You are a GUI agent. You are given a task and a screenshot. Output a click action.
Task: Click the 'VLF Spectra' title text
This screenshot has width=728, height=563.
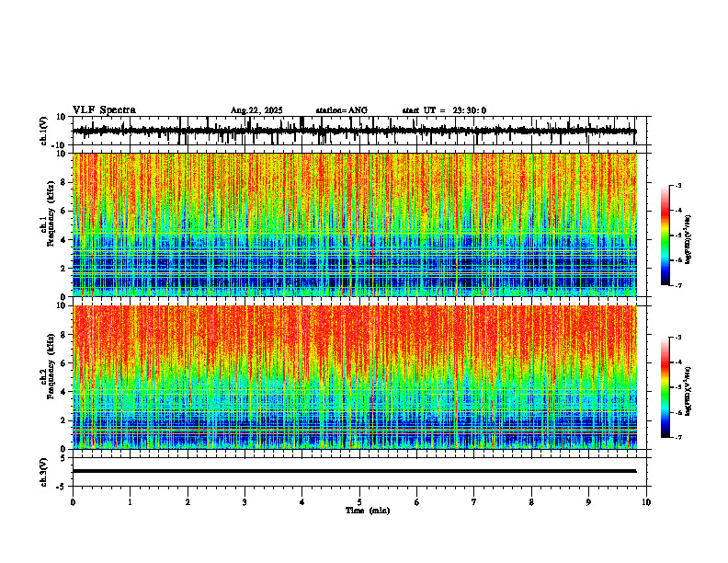coord(104,110)
